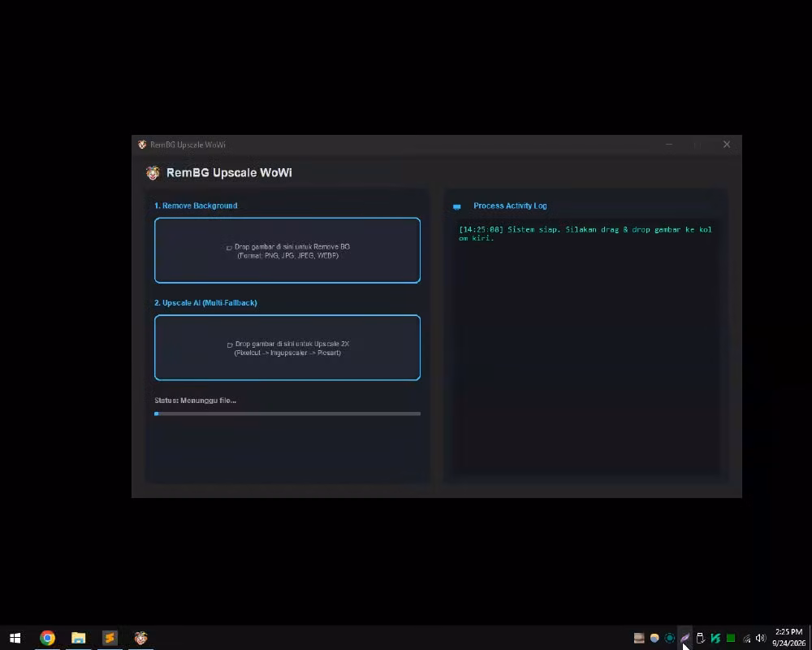This screenshot has width=812, height=650.
Task: Click the status progress bar
Action: point(287,414)
